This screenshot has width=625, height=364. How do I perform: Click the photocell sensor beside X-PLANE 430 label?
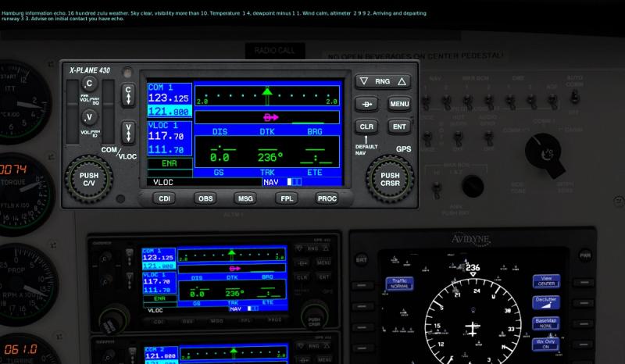(x=127, y=73)
